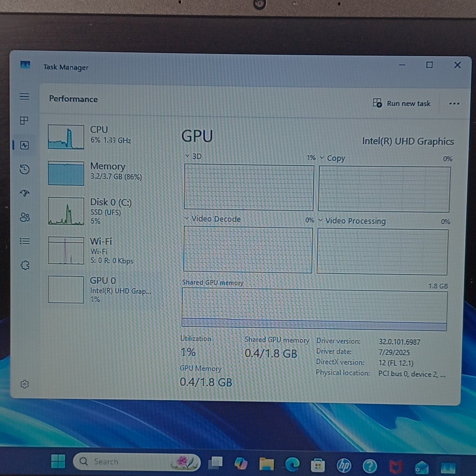Open McAfee from the taskbar
This screenshot has height=476, width=476.
coord(396,467)
